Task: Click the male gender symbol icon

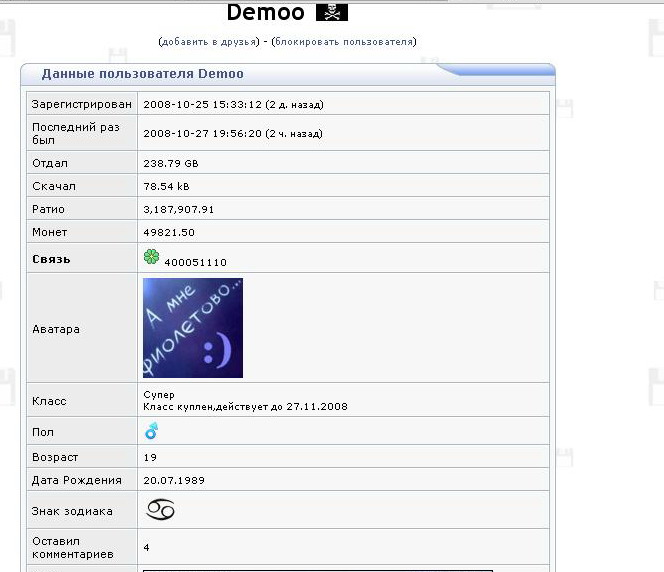Action: pyautogui.click(x=152, y=431)
